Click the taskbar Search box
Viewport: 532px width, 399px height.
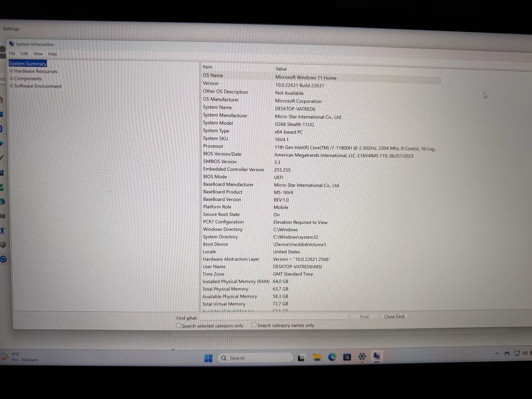point(256,358)
